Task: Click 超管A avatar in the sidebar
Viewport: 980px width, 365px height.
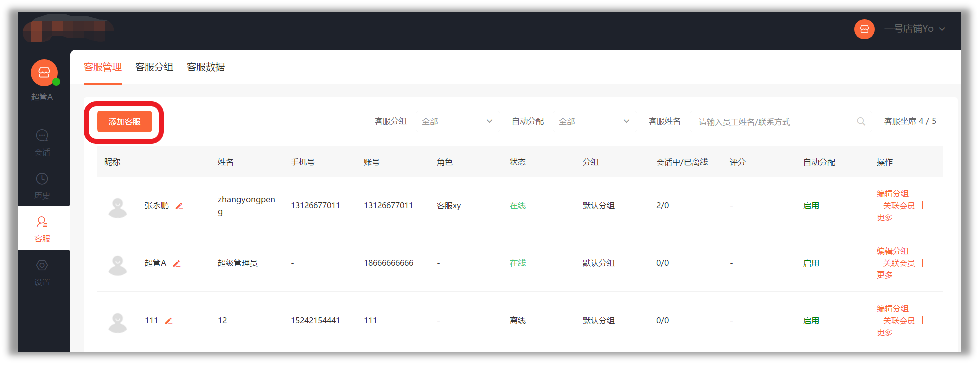Action: coord(44,73)
